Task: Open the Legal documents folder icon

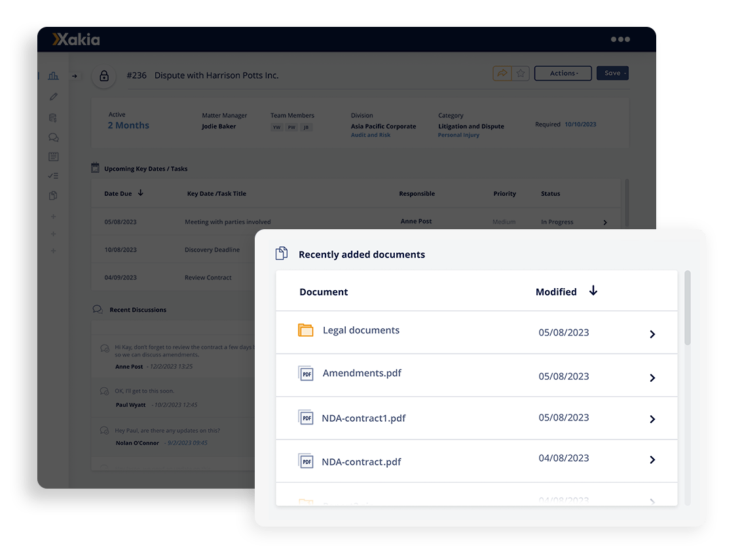Action: (306, 330)
